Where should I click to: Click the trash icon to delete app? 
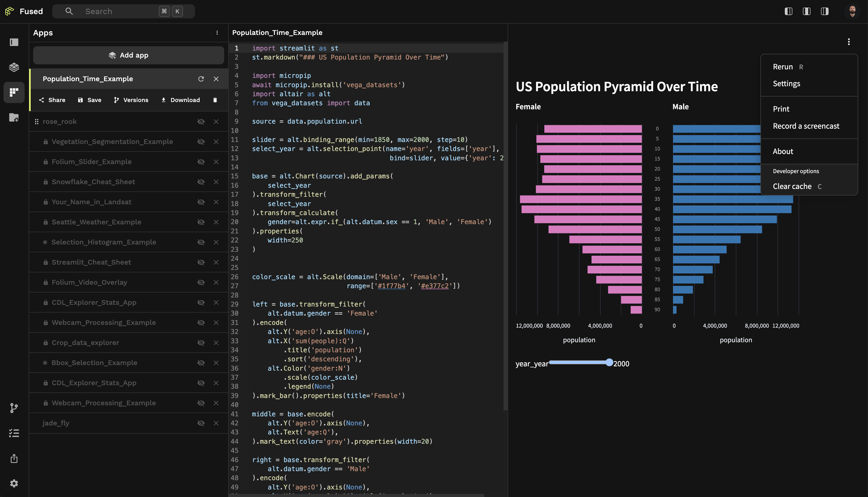[215, 100]
